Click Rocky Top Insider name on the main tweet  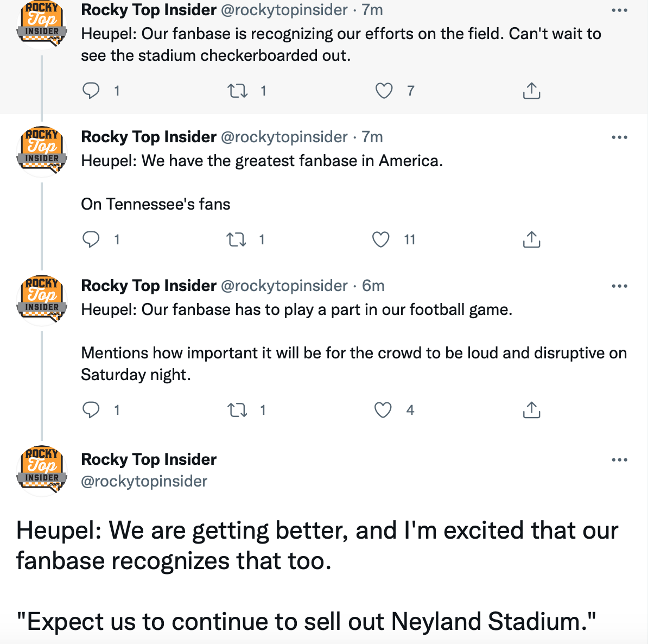149,459
